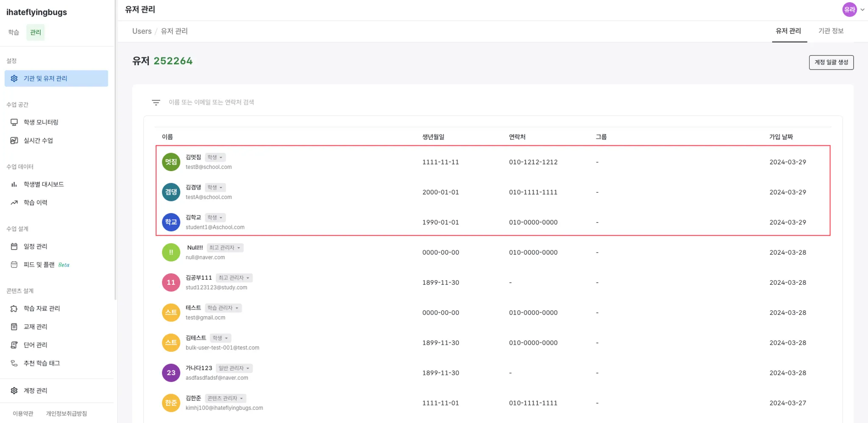Open 학습 이력 in the sidebar
The image size is (868, 423).
(x=56, y=203)
